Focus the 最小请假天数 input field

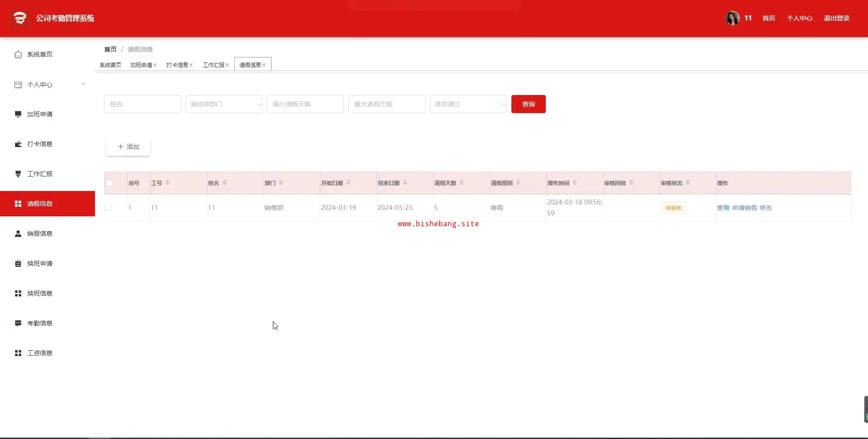click(305, 104)
